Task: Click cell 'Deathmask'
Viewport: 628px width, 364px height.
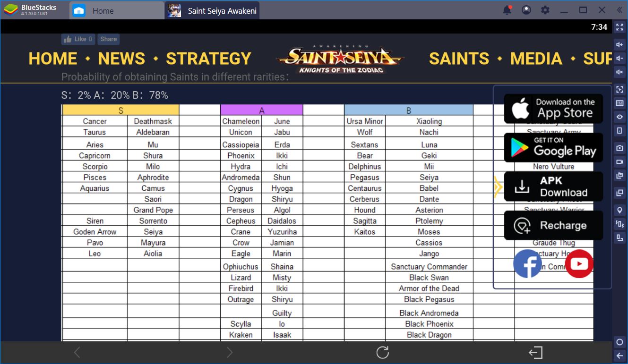Action: pos(153,121)
